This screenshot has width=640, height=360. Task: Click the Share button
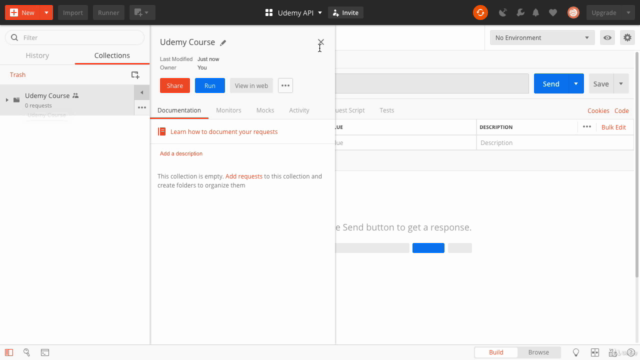click(175, 86)
